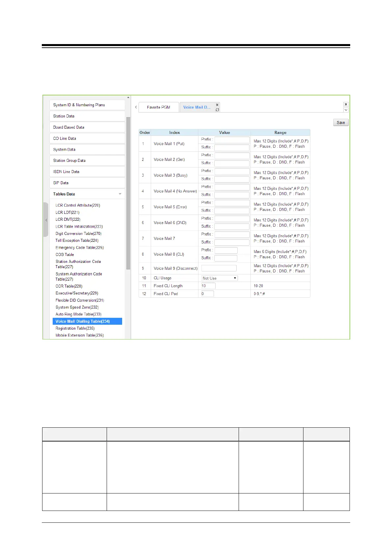This screenshot has width=392, height=554.
Task: Click Voice Mail 3 (Busy) Prefix field
Action: [x=232, y=171]
